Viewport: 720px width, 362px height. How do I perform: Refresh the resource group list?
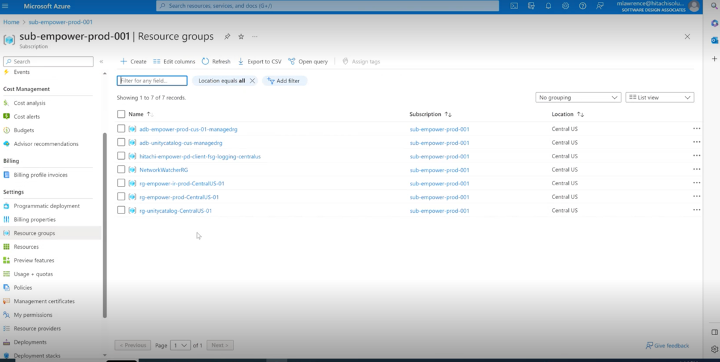coord(216,61)
